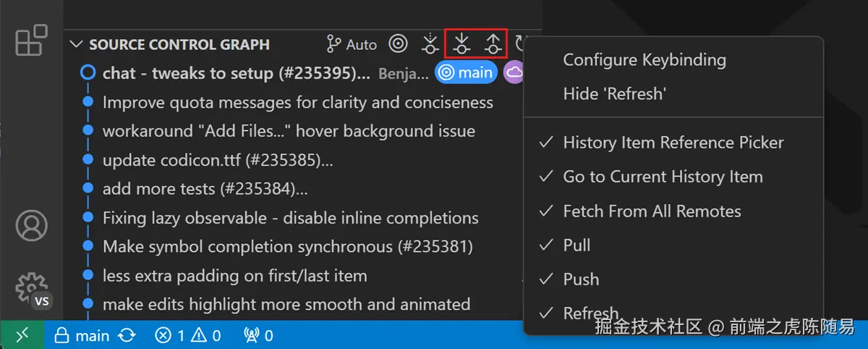868x349 pixels.
Task: Open the Extensions view in activity bar
Action: tap(31, 41)
